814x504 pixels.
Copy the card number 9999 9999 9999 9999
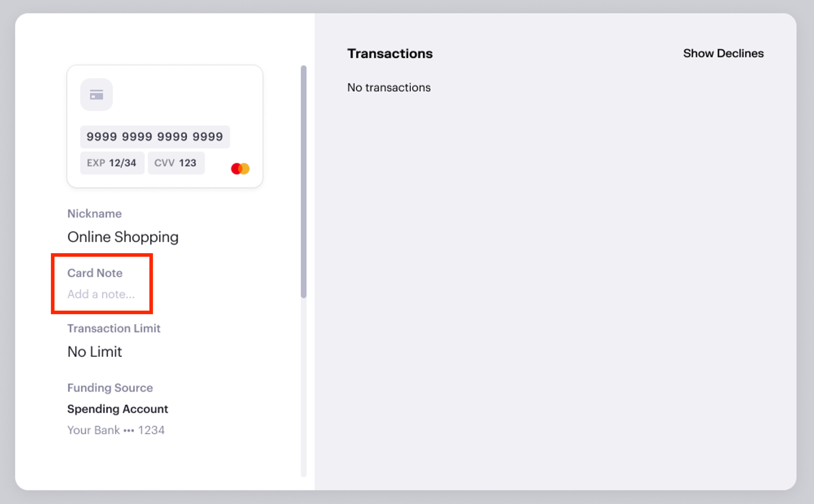(155, 136)
